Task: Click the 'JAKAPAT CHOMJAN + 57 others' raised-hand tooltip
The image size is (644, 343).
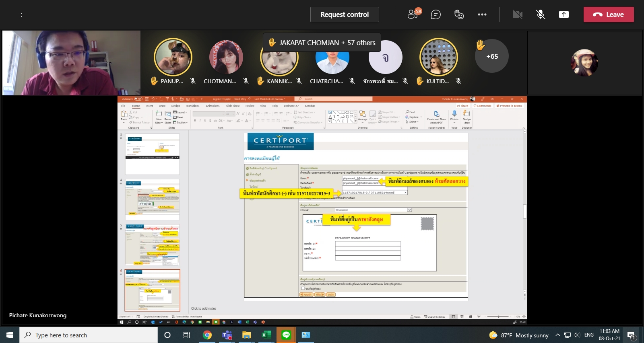Action: tap(322, 43)
